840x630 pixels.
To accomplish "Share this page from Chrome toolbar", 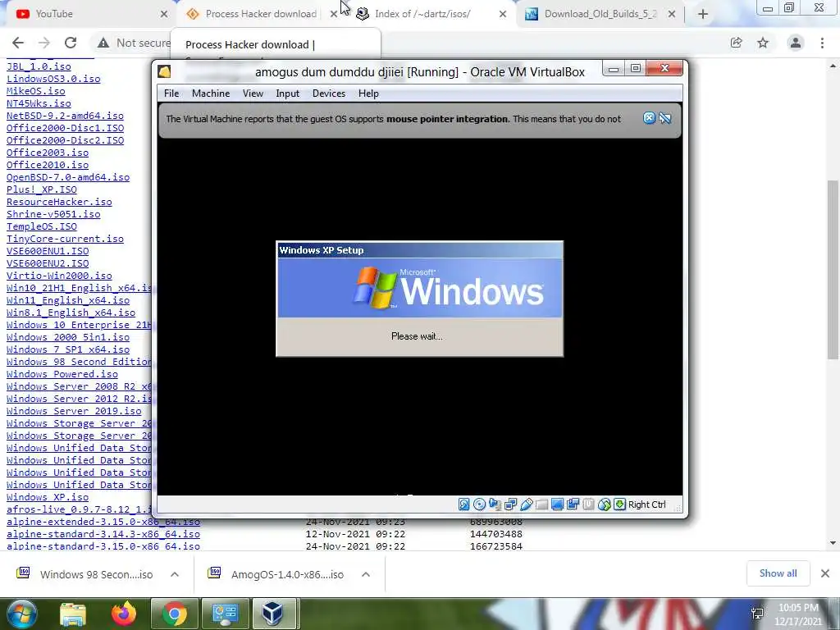I will coord(736,43).
